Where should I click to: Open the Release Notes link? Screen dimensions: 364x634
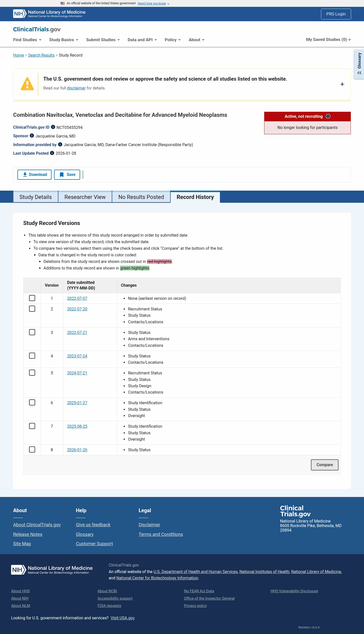[x=28, y=534]
